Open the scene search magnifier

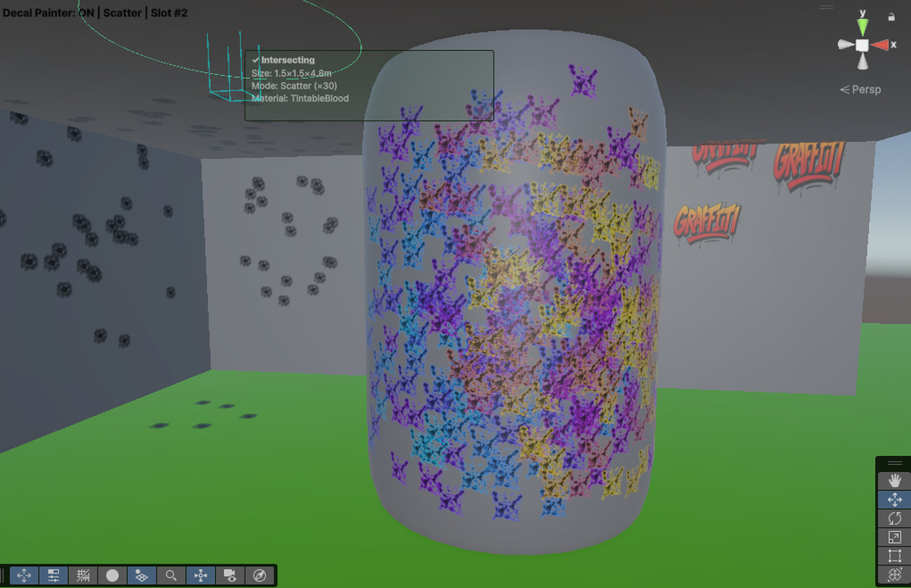coord(172,576)
